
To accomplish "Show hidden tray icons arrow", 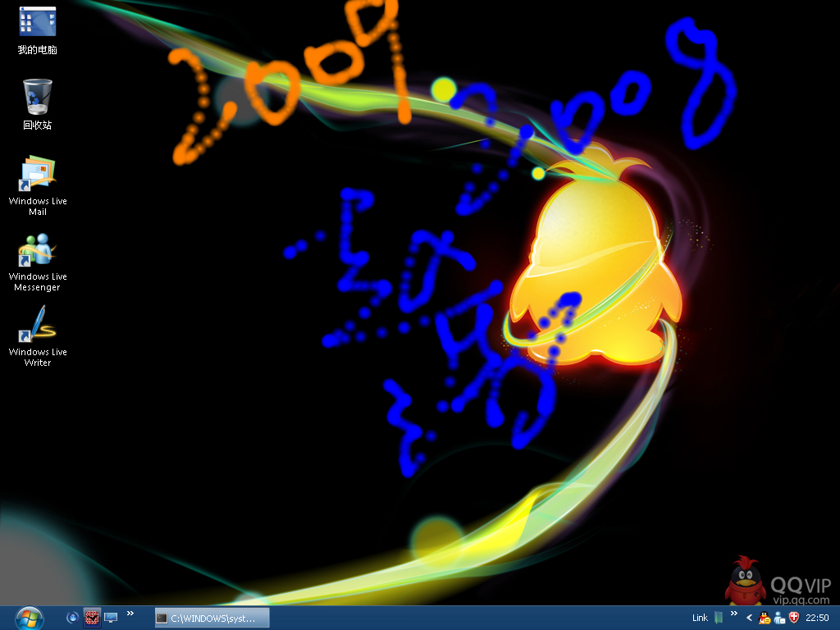I will pos(749,618).
